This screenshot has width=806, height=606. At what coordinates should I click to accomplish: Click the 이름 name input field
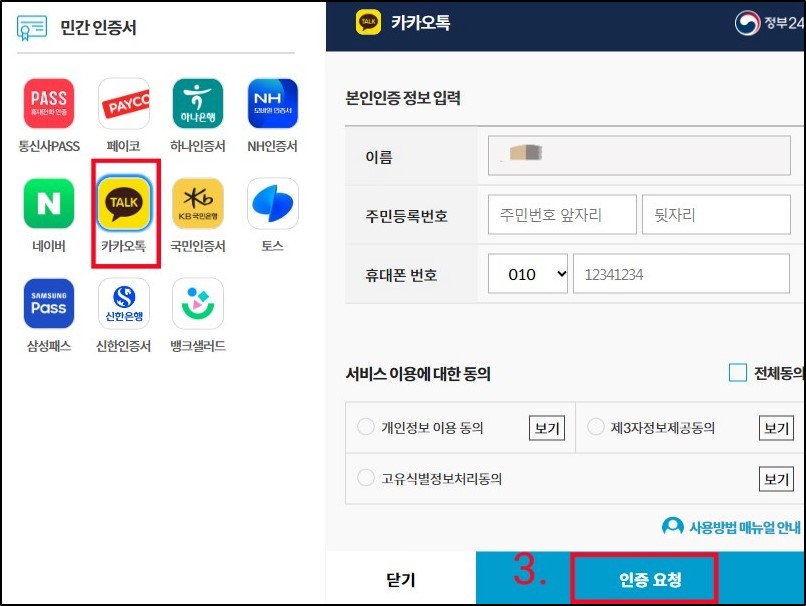click(x=639, y=155)
